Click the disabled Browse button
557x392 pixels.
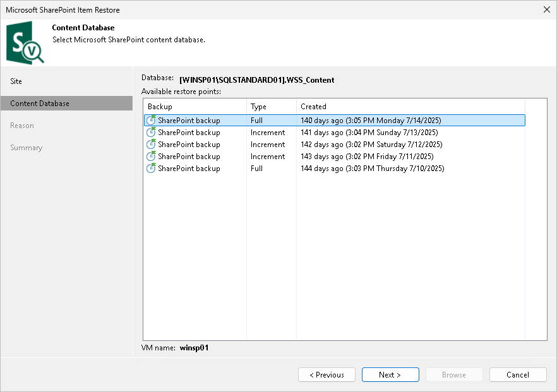[x=454, y=374]
